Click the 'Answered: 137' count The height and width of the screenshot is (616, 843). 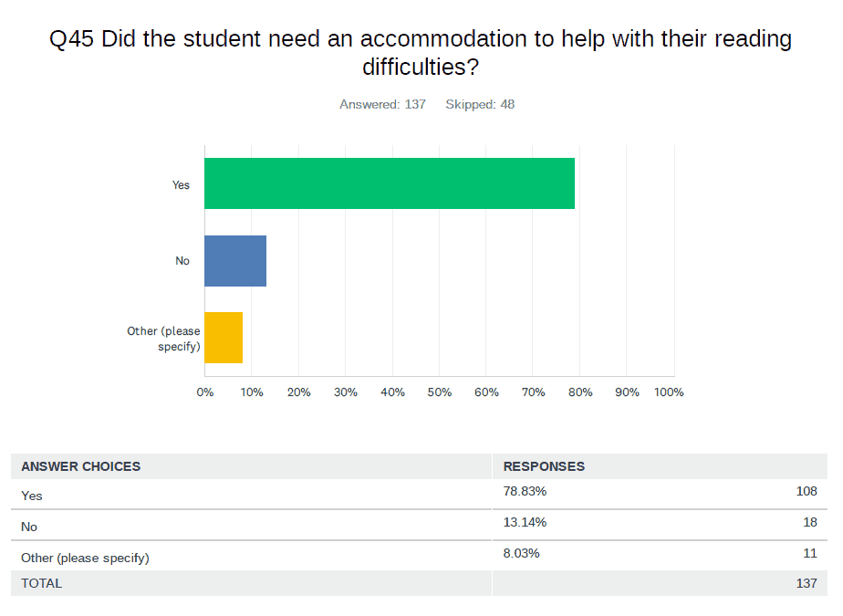click(382, 104)
